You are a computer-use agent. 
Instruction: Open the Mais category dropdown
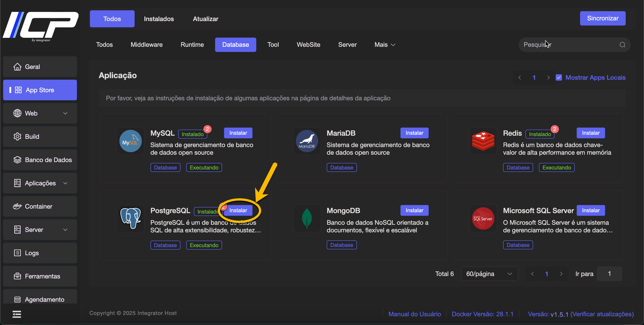(385, 45)
